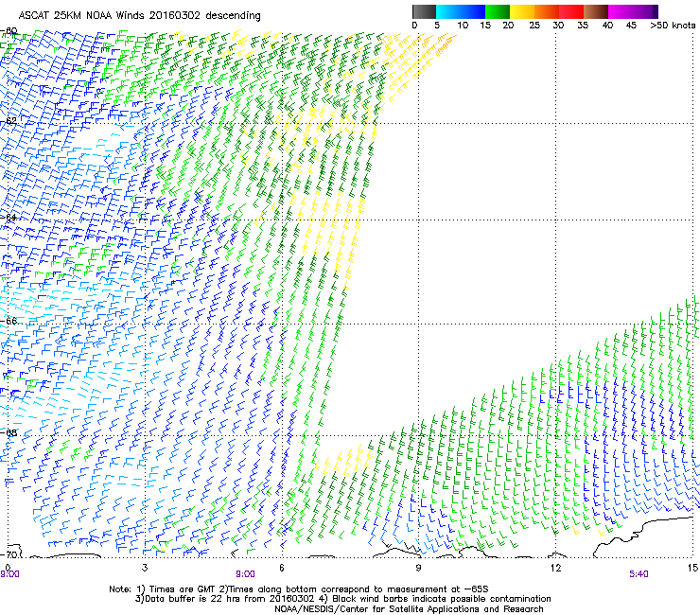Click the gray 0-5 knots color segment
This screenshot has height=615, width=700.
(x=424, y=11)
